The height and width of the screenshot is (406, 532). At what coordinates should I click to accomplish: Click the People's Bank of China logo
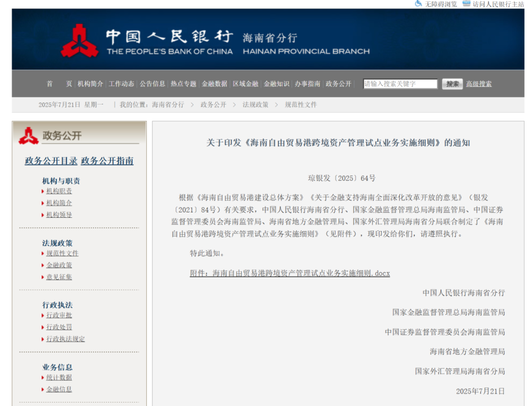click(79, 41)
